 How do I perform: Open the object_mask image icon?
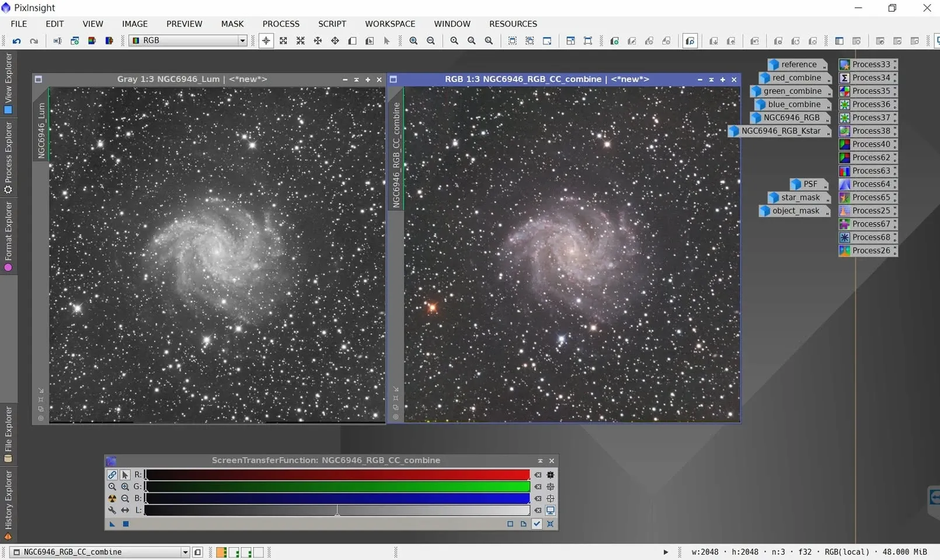coord(794,211)
